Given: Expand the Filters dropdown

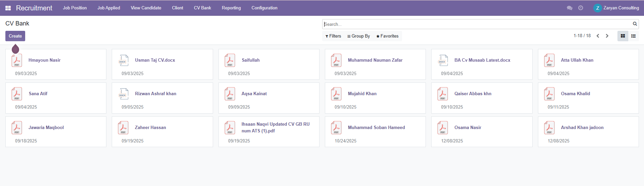Looking at the screenshot, I should 333,36.
